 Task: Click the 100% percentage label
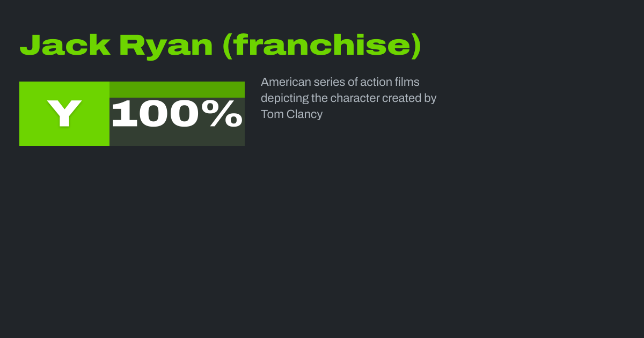coord(177,114)
